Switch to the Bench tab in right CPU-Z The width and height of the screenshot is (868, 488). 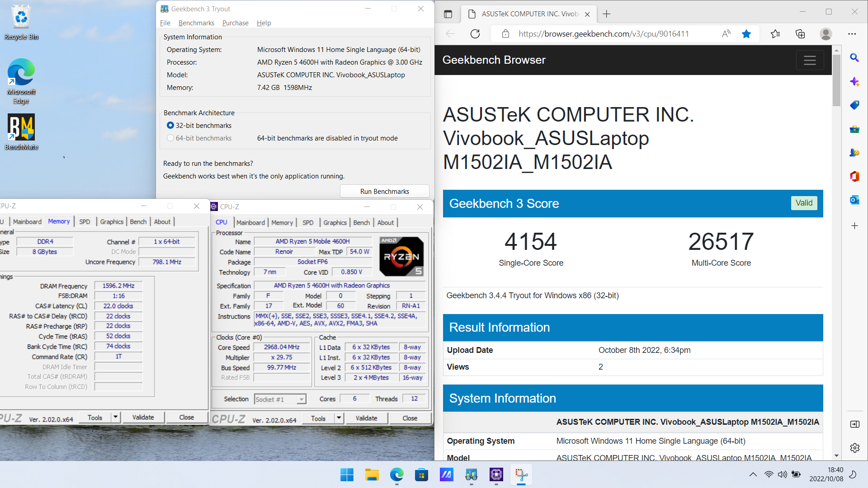pyautogui.click(x=361, y=222)
